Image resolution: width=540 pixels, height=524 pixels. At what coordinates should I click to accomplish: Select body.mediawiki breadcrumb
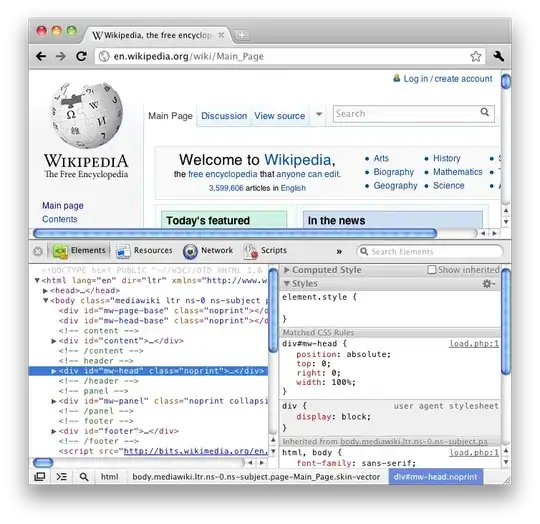pos(256,477)
